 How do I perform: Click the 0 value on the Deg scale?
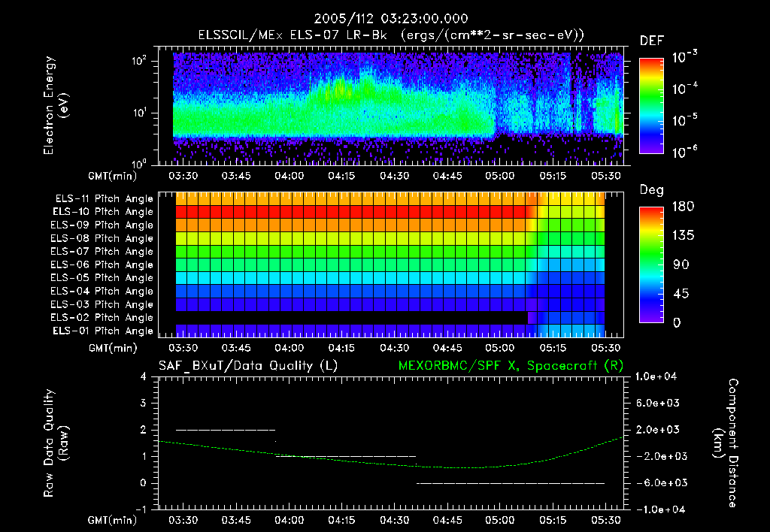[x=678, y=322]
